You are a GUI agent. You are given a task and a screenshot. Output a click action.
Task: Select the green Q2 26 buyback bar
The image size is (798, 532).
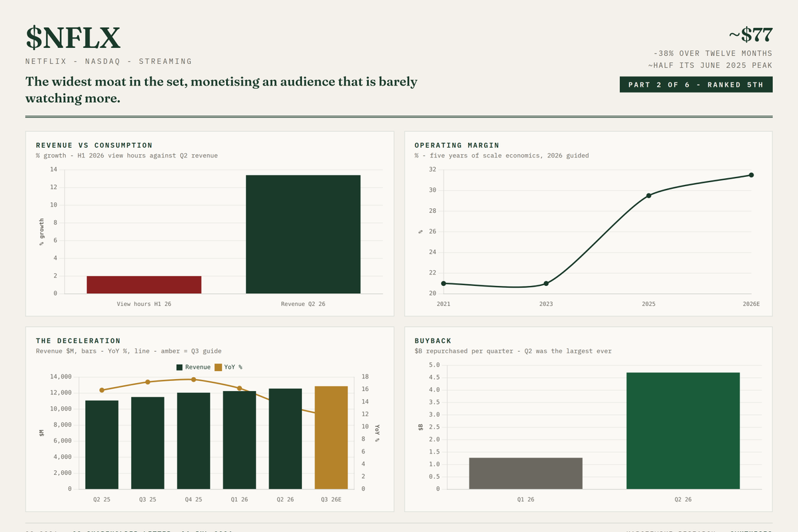click(683, 431)
